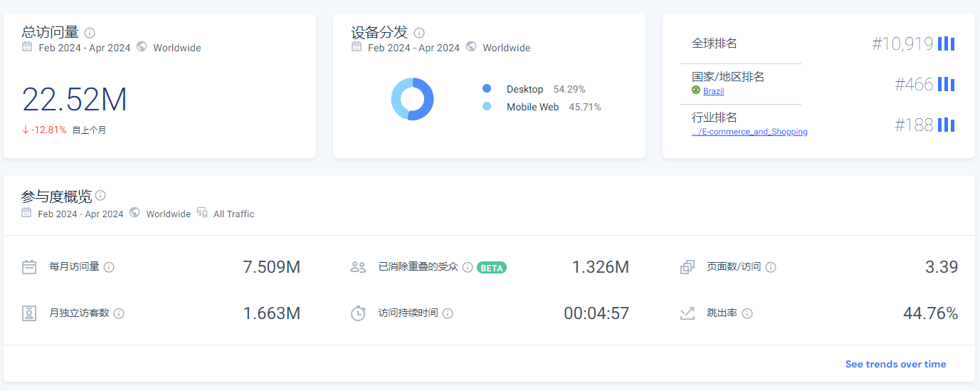Click the country rank #466
980x391 pixels.
(x=914, y=85)
